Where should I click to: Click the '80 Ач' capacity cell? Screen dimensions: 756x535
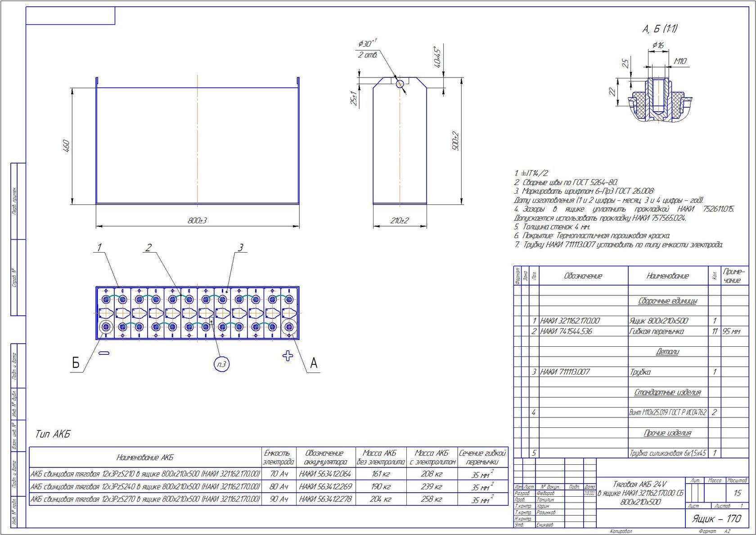tap(279, 487)
